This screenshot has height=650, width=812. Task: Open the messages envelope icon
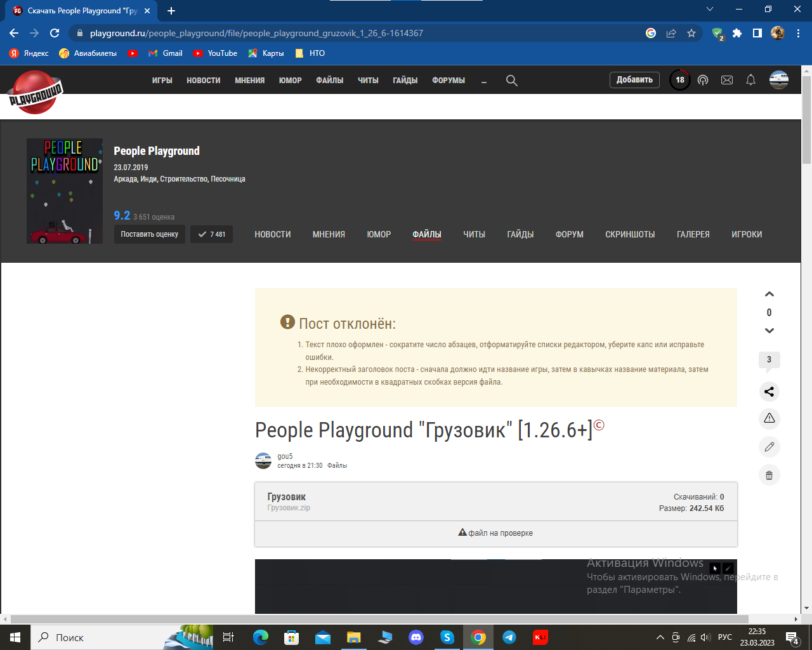click(x=727, y=80)
